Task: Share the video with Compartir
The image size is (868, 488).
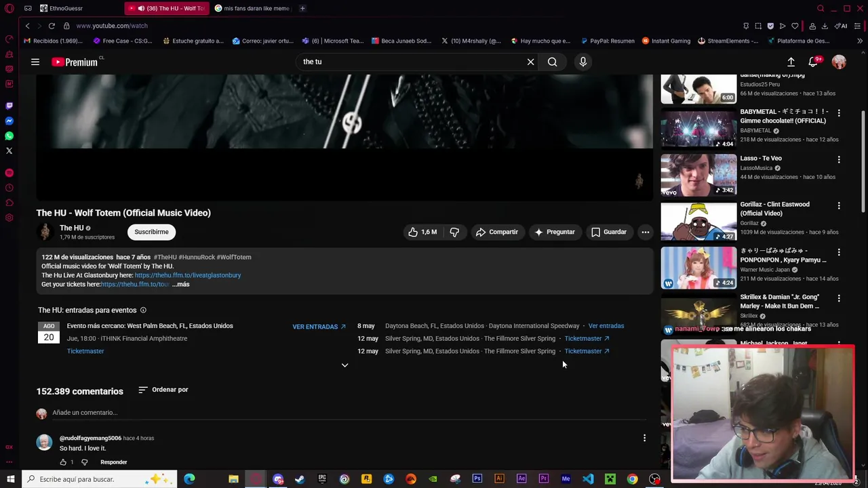Action: 496,232
